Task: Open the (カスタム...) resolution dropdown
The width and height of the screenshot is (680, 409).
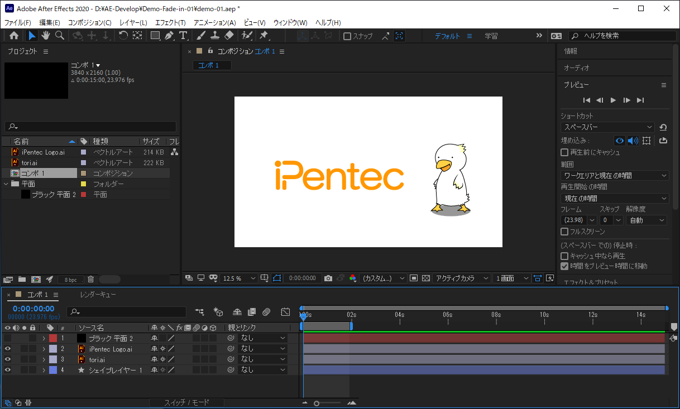Action: [x=383, y=278]
